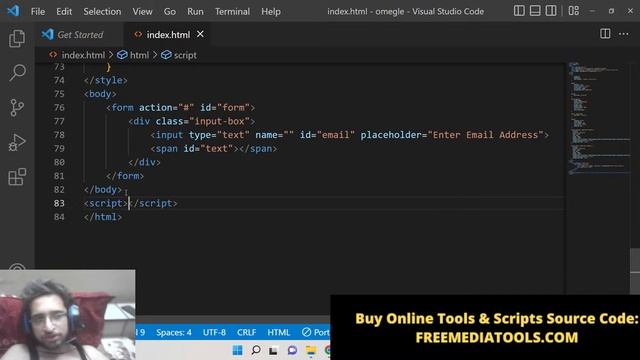The width and height of the screenshot is (640, 360).
Task: Split the editor to the right
Action: 605,34
